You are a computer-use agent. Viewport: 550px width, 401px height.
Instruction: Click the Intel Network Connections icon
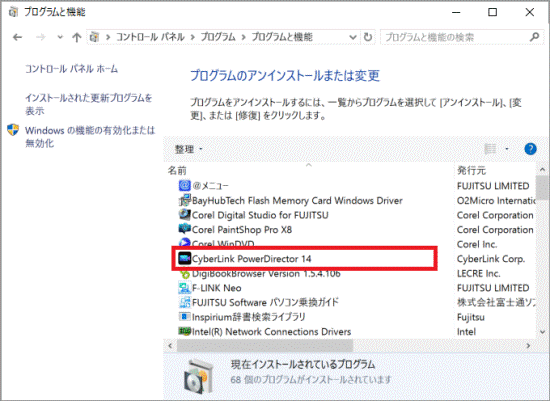(185, 331)
